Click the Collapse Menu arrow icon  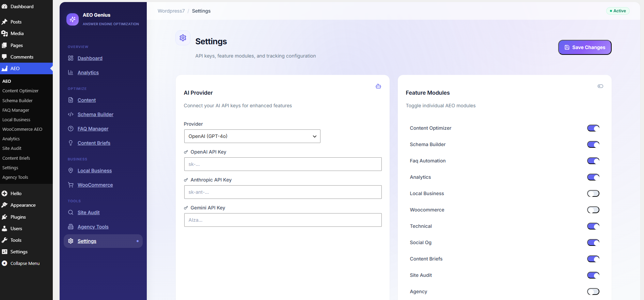tap(4, 263)
